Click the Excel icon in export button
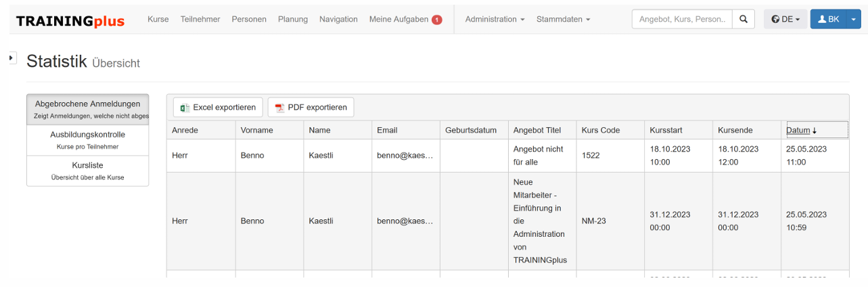The width and height of the screenshot is (868, 287). tap(184, 108)
